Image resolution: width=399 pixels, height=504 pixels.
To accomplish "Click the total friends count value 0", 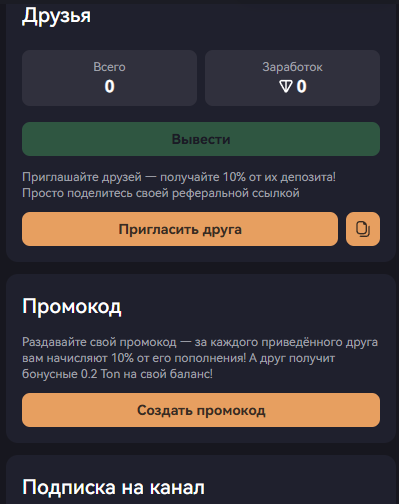I will tap(109, 86).
